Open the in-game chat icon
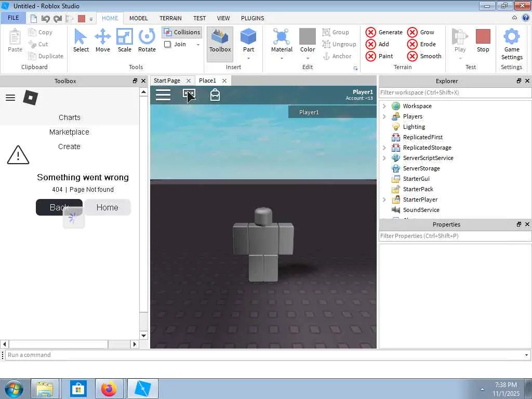Screen dimensions: 532x399 [x=189, y=95]
